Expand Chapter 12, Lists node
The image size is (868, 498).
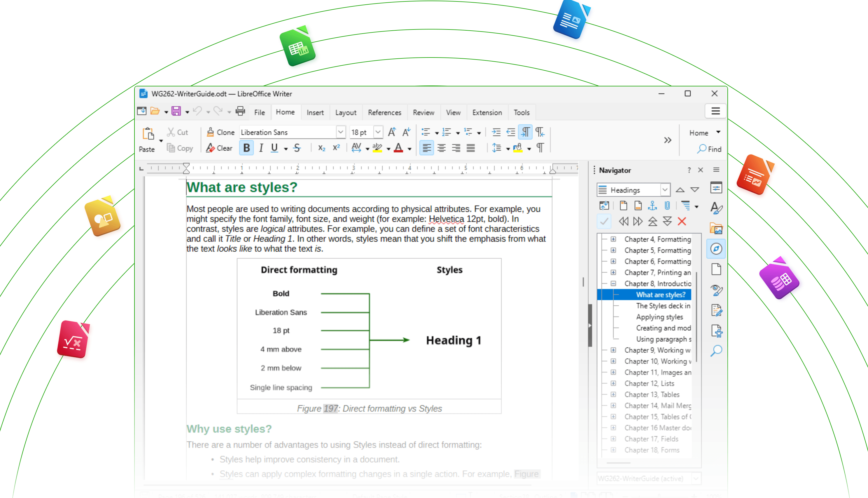[613, 383]
